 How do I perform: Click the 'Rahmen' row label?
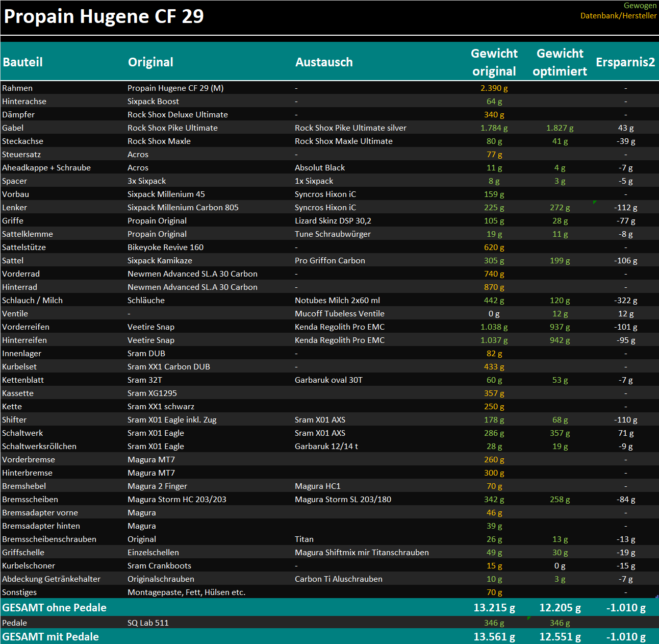pos(17,88)
